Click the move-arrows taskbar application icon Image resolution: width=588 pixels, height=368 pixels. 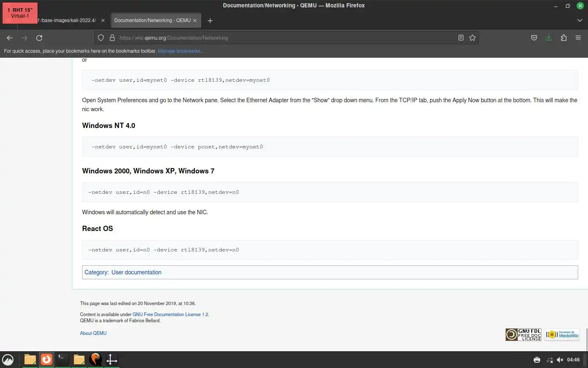(x=111, y=359)
